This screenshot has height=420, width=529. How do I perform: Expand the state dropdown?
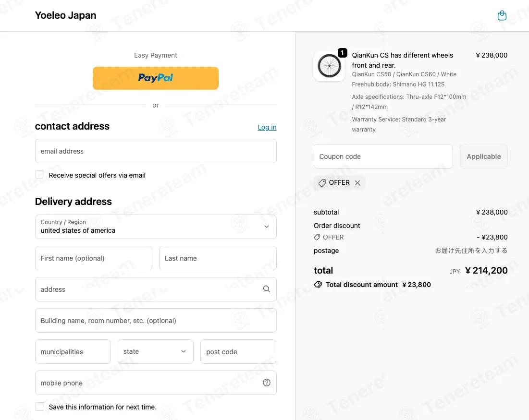(x=156, y=351)
